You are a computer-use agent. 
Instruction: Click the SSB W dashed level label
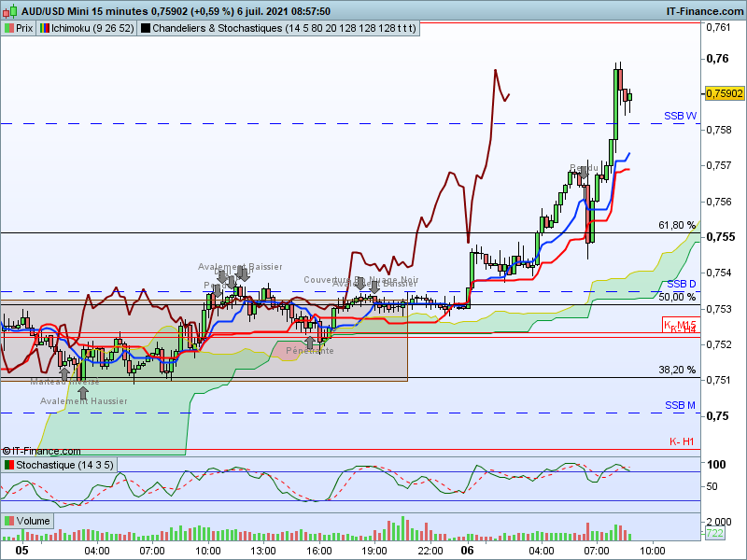[x=681, y=116]
